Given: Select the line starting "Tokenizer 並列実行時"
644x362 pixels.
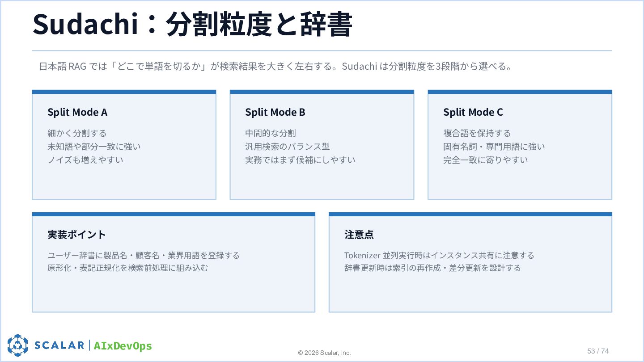Looking at the screenshot, I should 439,255.
